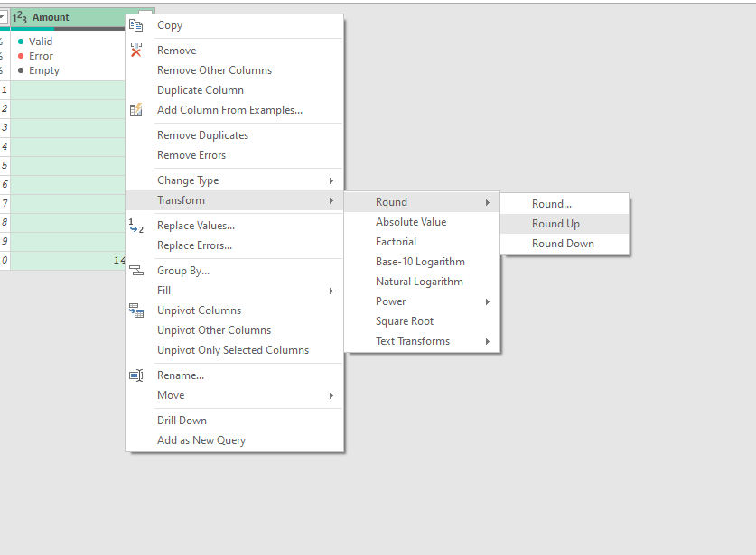Click the Unpivot Columns icon
Screen dimensions: 756x555
tap(136, 310)
